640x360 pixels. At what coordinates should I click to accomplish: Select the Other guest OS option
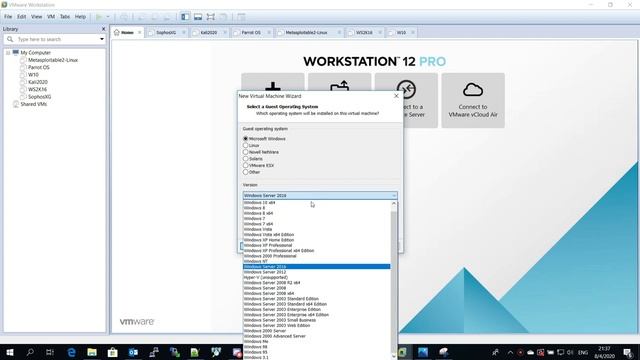pyautogui.click(x=246, y=172)
